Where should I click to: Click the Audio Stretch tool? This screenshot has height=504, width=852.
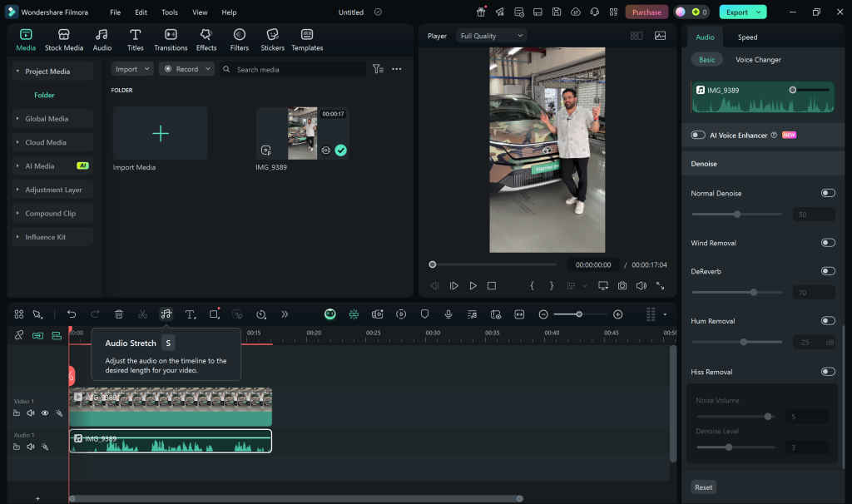point(166,314)
